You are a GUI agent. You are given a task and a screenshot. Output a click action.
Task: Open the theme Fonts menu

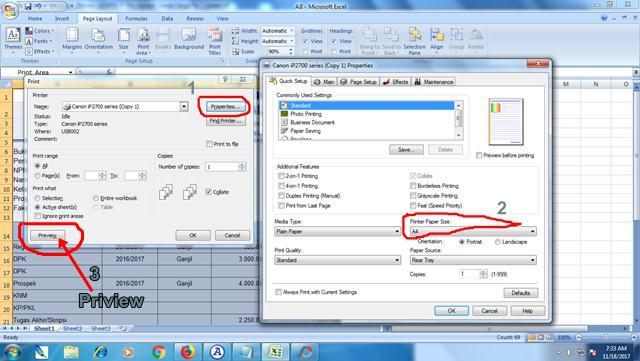pos(39,41)
